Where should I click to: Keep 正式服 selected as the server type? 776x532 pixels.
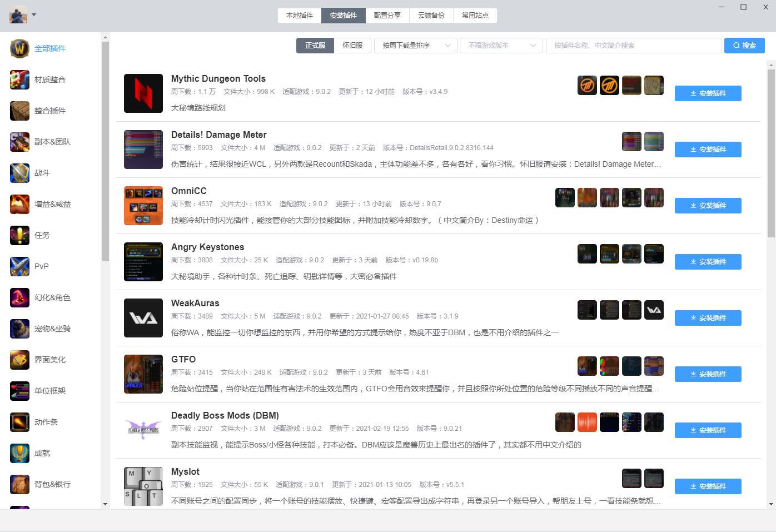click(x=315, y=46)
